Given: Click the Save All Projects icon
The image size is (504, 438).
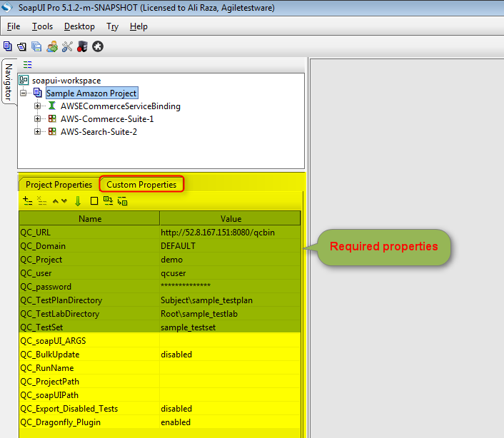Looking at the screenshot, I should coord(36,46).
